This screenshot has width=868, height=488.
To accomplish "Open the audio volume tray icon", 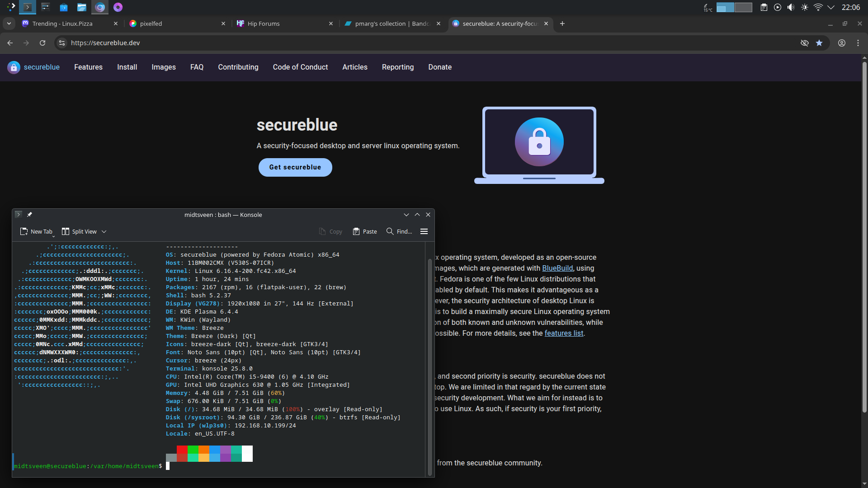I will tap(791, 7).
